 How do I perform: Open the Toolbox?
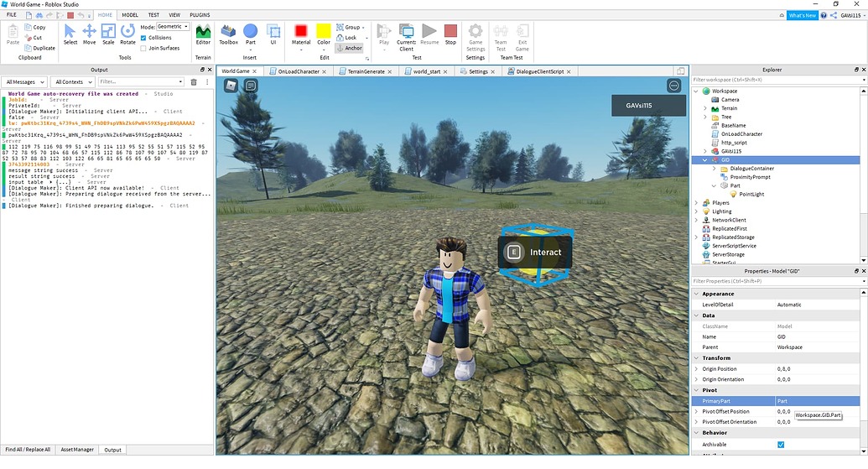coord(228,34)
